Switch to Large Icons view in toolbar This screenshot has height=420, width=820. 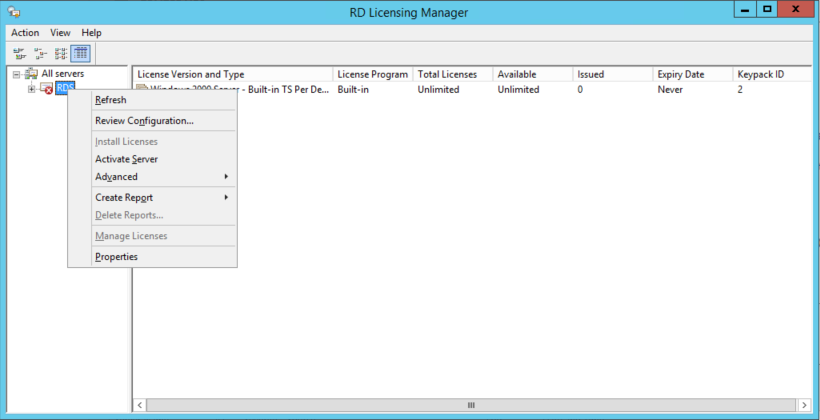[19, 53]
